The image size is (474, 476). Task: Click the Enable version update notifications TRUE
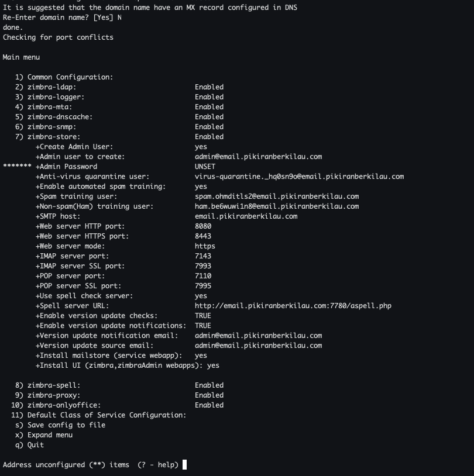pos(203,326)
